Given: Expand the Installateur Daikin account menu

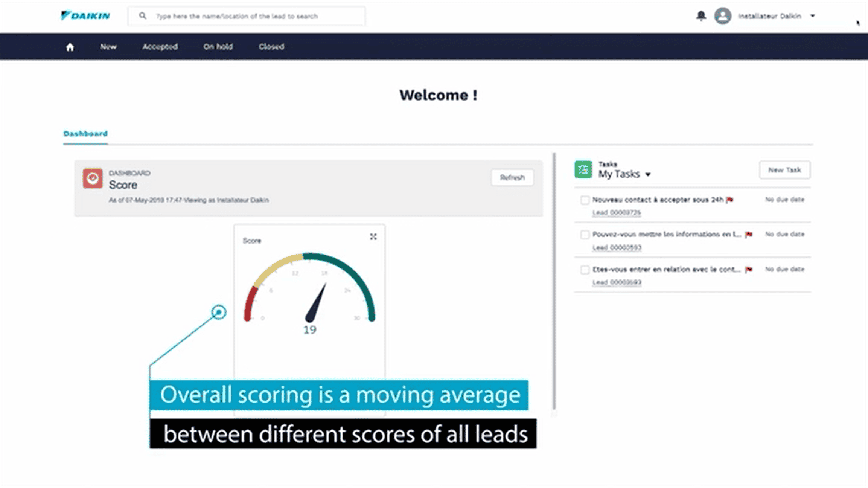Looking at the screenshot, I should point(813,16).
